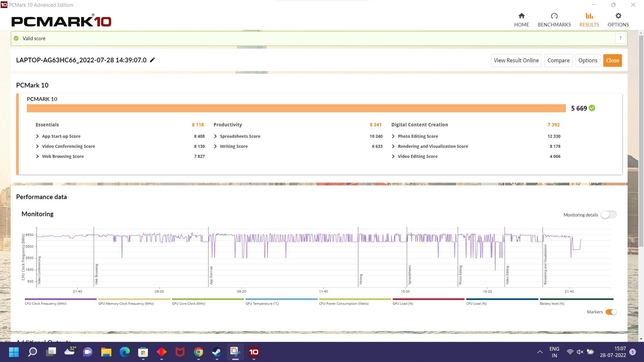The width and height of the screenshot is (644, 362).
Task: Open Google Chrome in taskbar
Action: pyautogui.click(x=198, y=352)
